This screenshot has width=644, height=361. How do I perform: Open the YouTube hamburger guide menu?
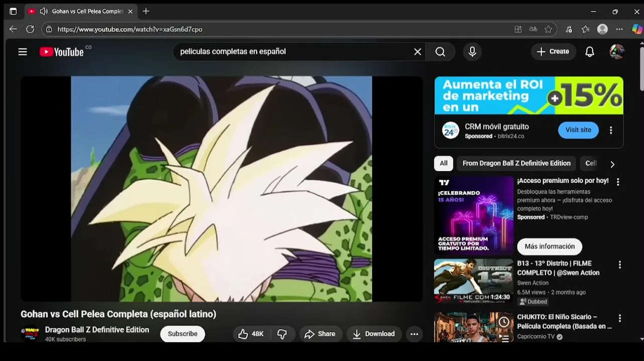click(23, 52)
